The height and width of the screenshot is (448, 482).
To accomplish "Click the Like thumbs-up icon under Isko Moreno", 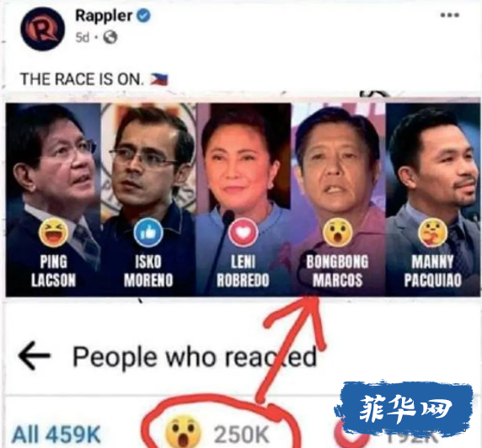I will [148, 232].
